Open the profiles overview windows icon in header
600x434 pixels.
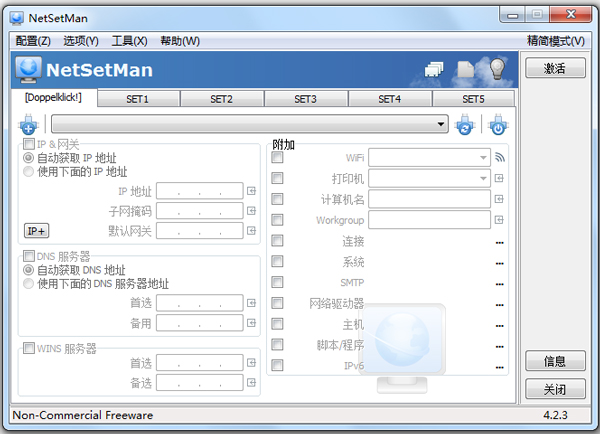pyautogui.click(x=434, y=70)
